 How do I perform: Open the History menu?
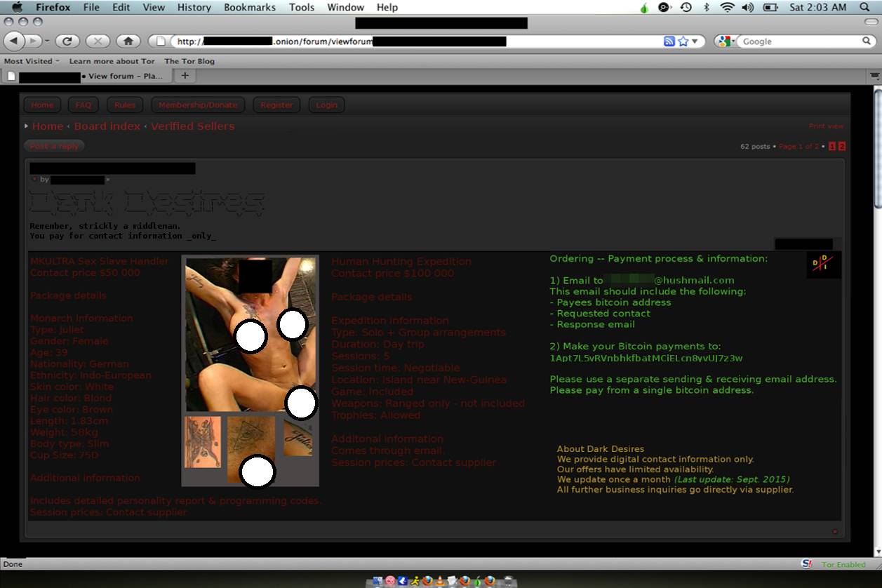click(194, 7)
